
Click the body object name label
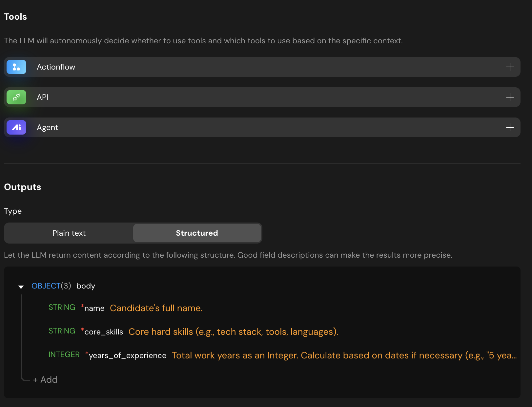coord(86,286)
